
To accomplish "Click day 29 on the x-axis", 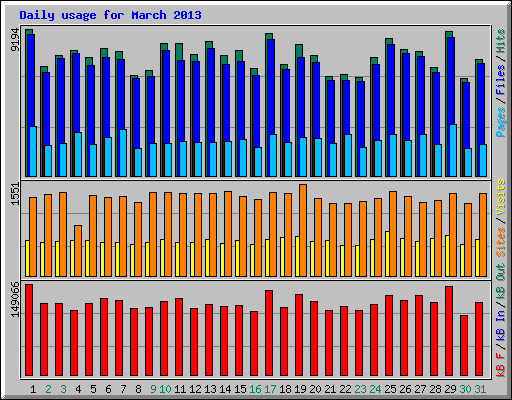I will [450, 389].
